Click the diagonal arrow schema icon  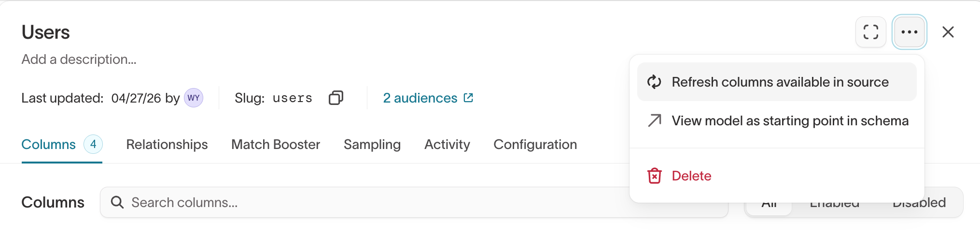click(654, 120)
